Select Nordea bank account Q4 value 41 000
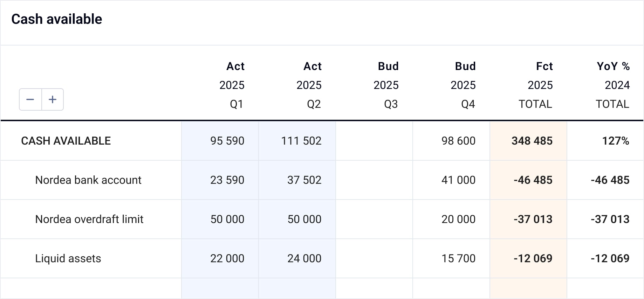The image size is (644, 299). (458, 180)
